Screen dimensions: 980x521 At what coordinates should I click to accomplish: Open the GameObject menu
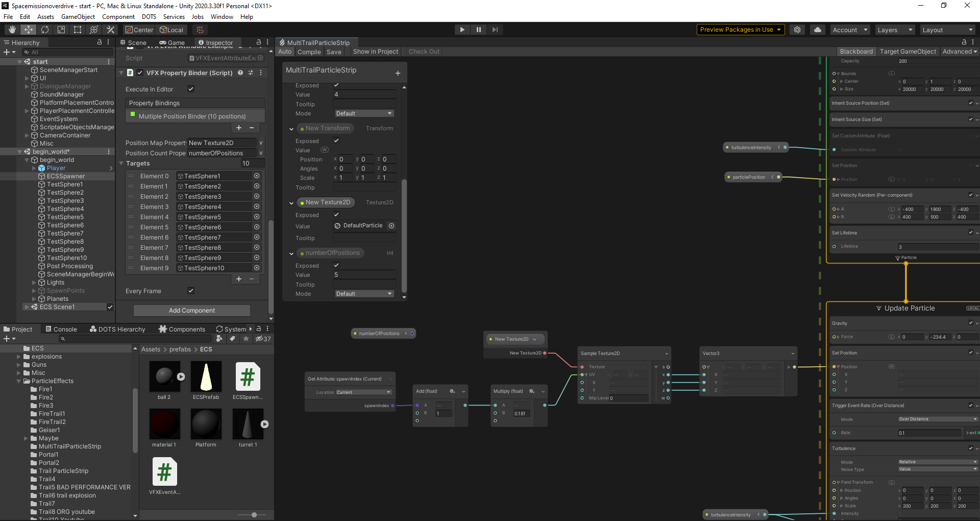(x=78, y=16)
